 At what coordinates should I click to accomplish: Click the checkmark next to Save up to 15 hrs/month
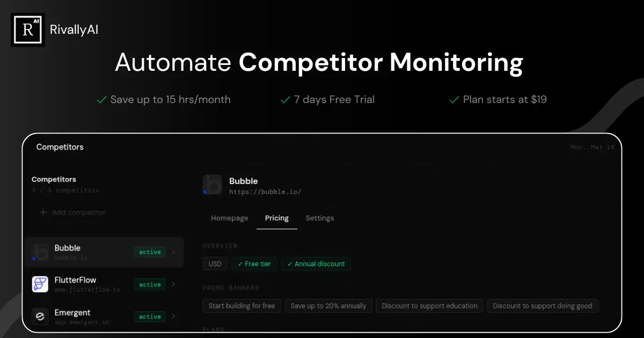101,100
